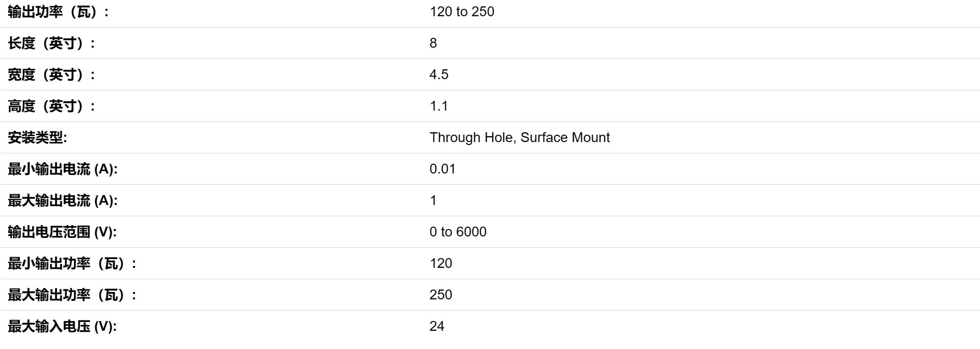Screen dimensions: 980x349
Task: Click the 宽度（英寸） row label
Action: tap(52, 75)
